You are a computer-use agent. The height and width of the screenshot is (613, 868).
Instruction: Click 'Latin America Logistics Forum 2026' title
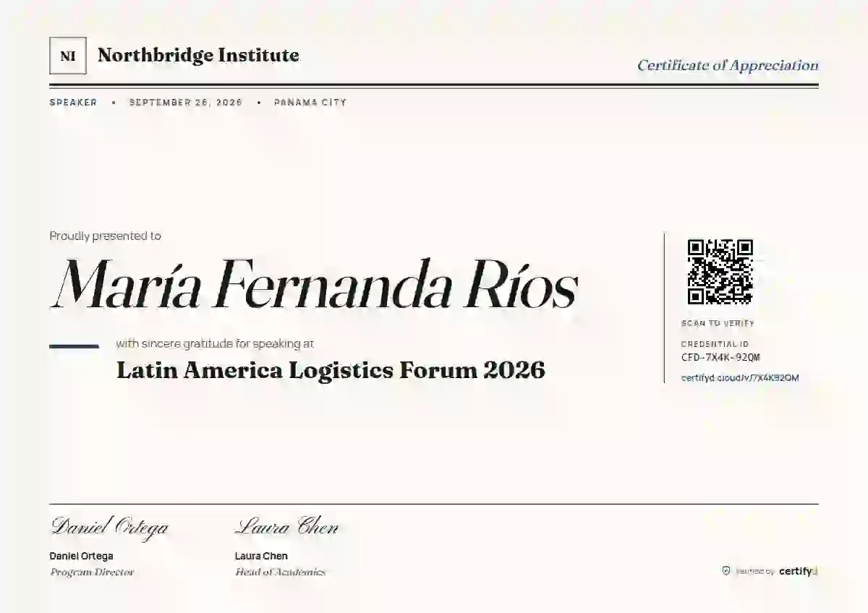coord(331,370)
